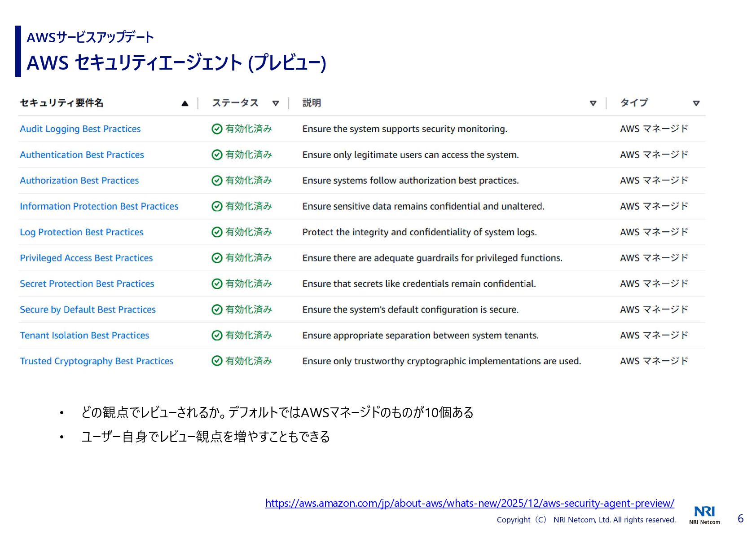Click enabled check icon in Audit Logging row
Screen dimensions: 756x535
pyautogui.click(x=217, y=129)
